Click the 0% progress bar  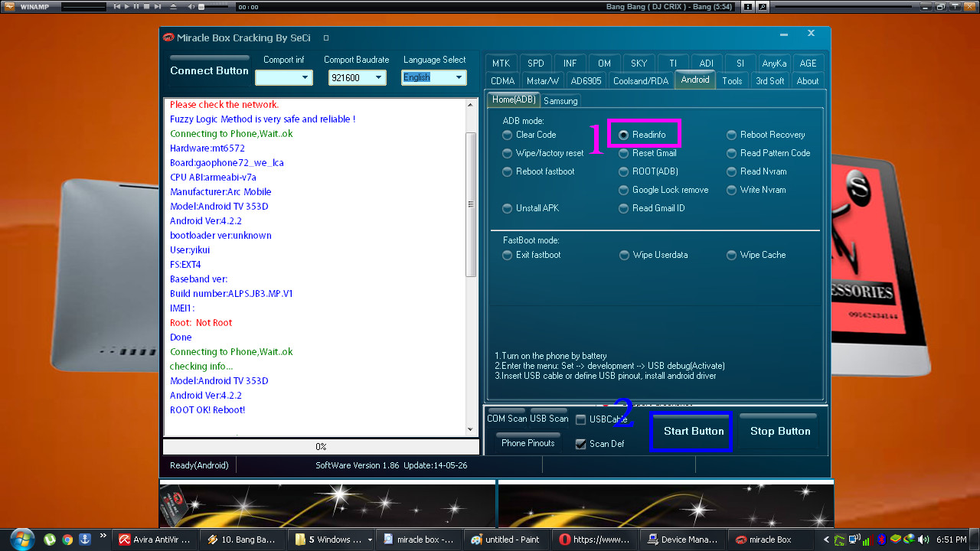pos(321,447)
